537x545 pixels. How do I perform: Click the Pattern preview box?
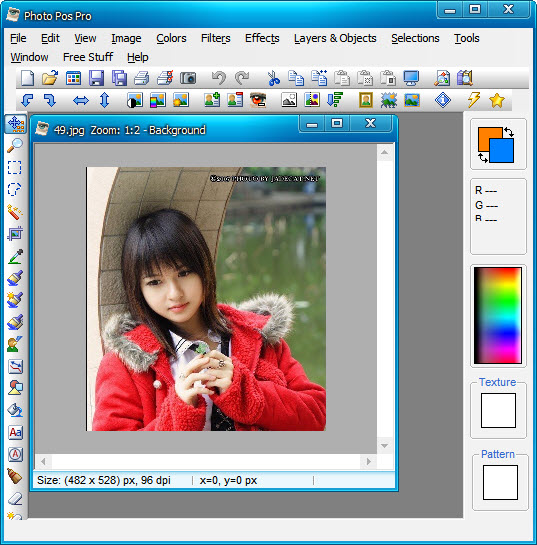500,482
